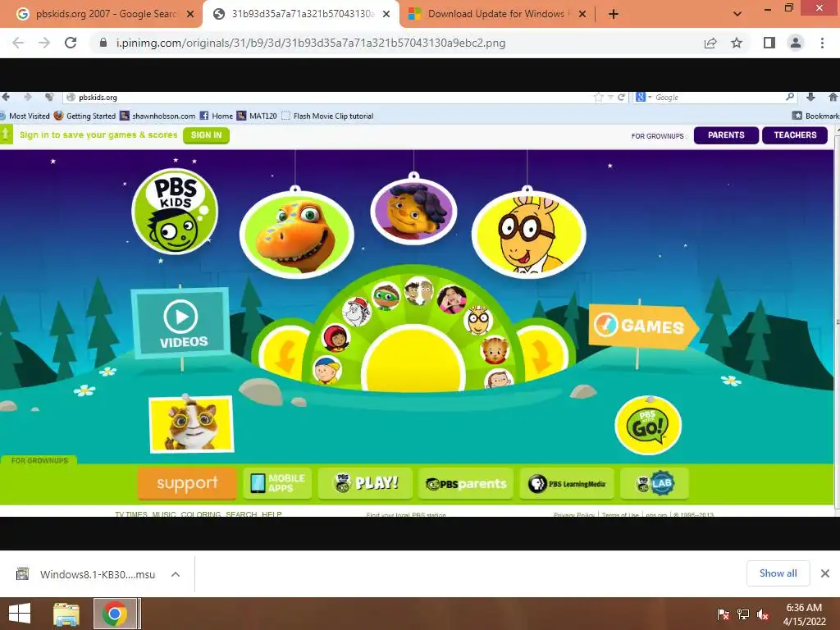Viewport: 840px width, 630px height.
Task: Go back to the previous page in Chrome
Action: point(18,43)
